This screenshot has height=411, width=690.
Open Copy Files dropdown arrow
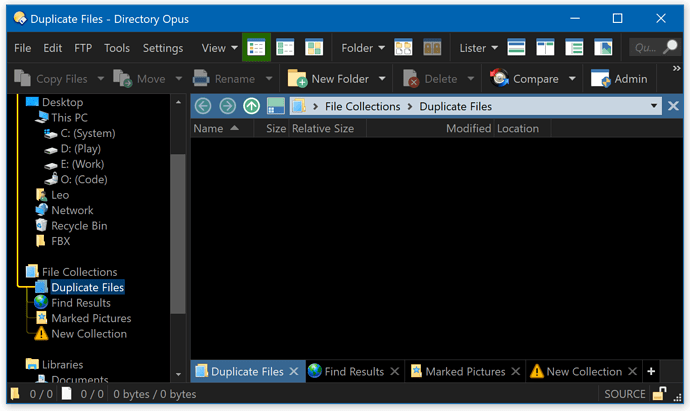(101, 79)
